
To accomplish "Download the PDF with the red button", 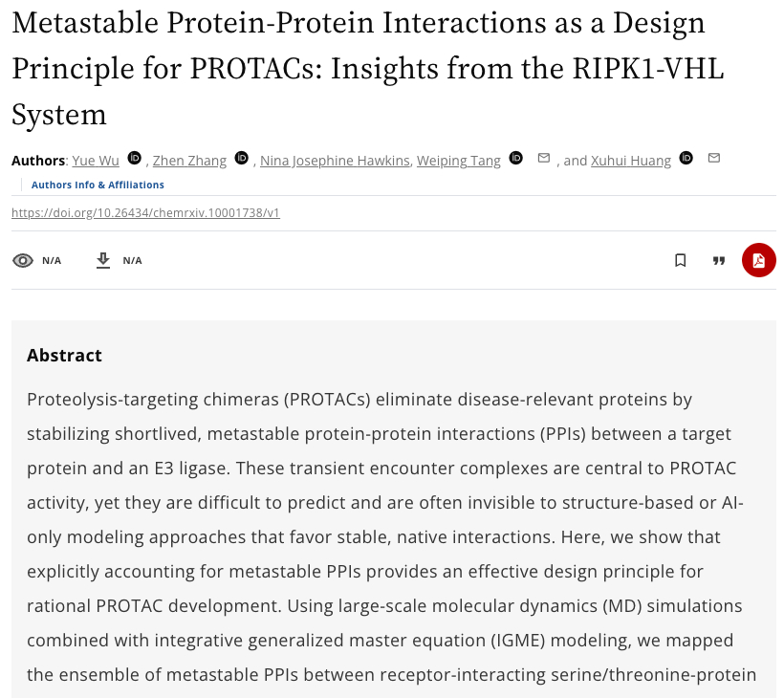I will (x=758, y=260).
